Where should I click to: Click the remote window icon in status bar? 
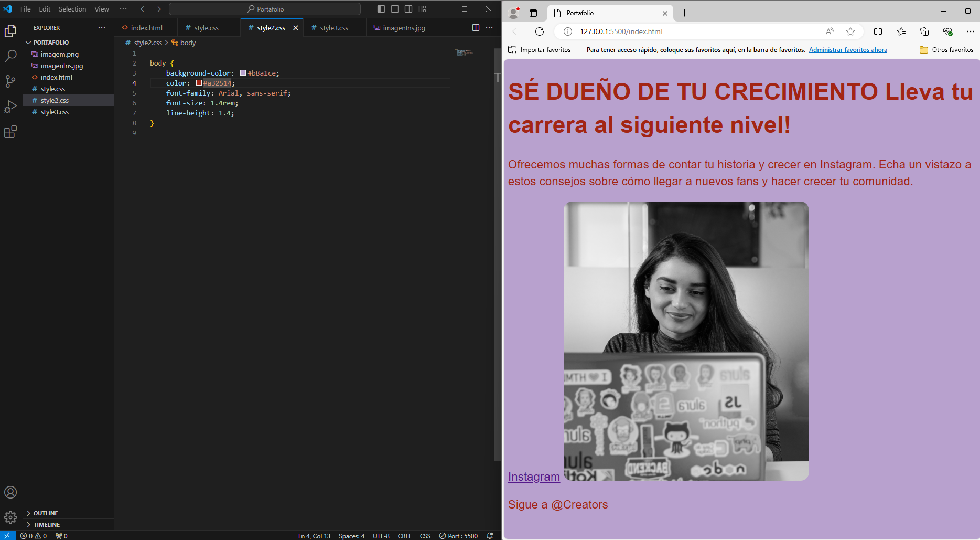click(x=7, y=536)
